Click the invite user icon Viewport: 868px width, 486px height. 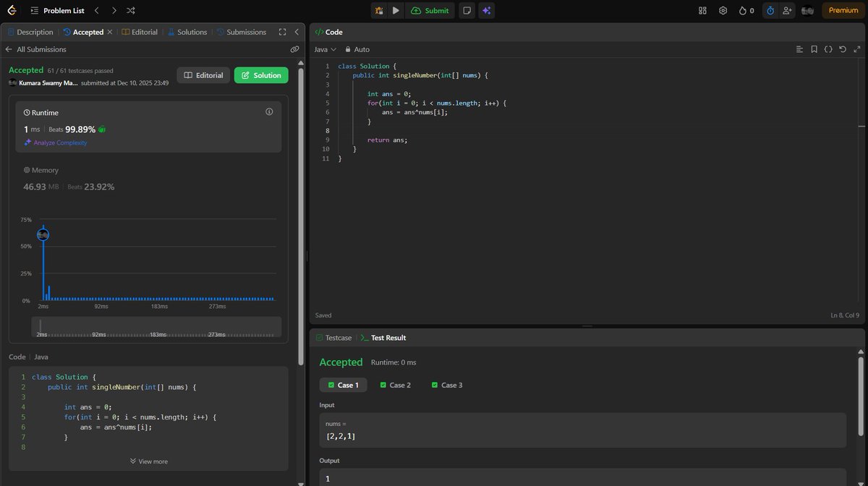[787, 10]
